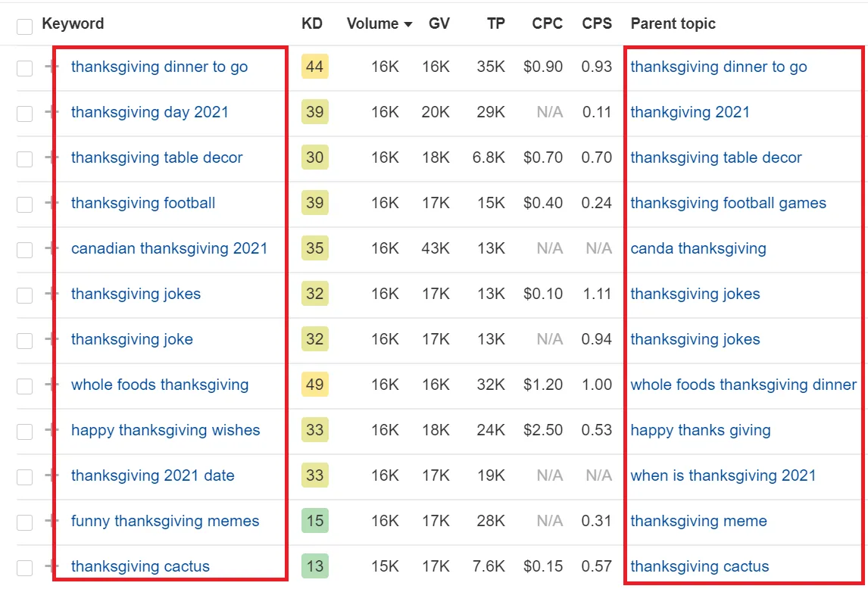Click the plus icon beside canadian thanksgiving 2021
868x589 pixels.
(50, 248)
